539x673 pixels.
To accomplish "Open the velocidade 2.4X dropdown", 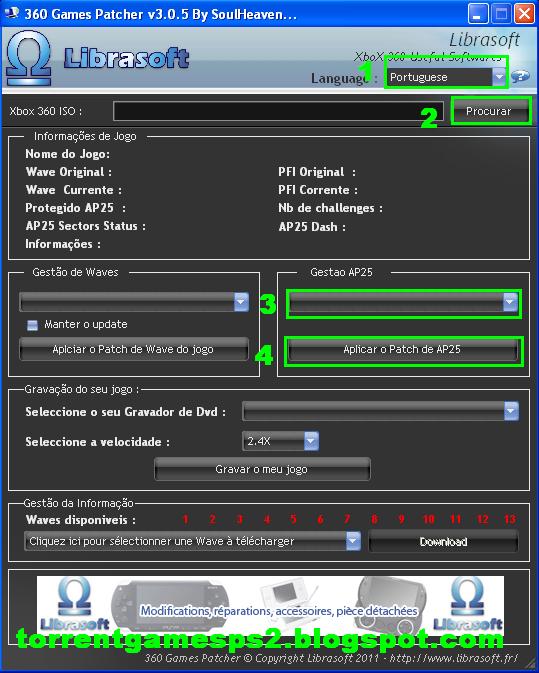I will [281, 441].
